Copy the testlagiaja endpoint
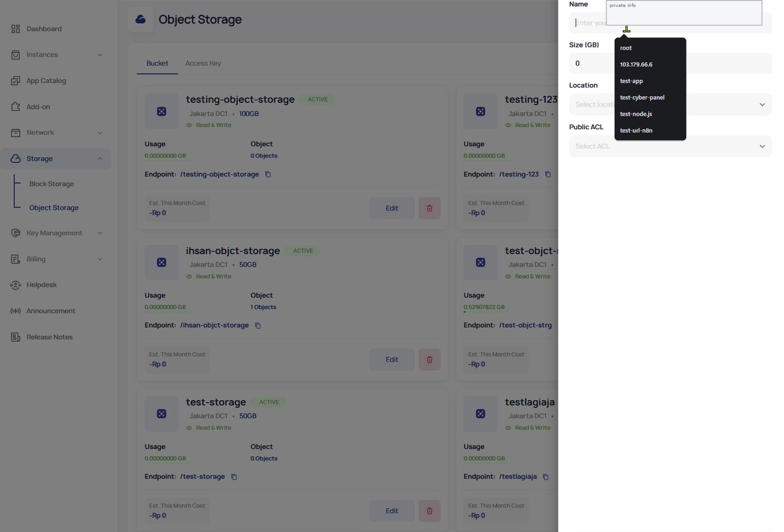The image size is (784, 532). [x=545, y=477]
